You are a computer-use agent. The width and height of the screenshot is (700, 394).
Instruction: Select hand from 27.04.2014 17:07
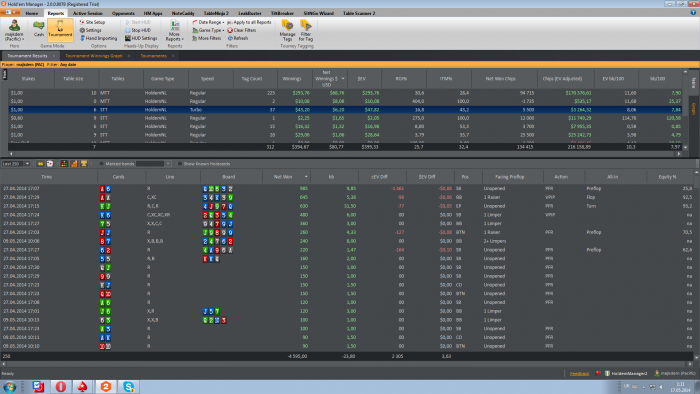click(346, 189)
